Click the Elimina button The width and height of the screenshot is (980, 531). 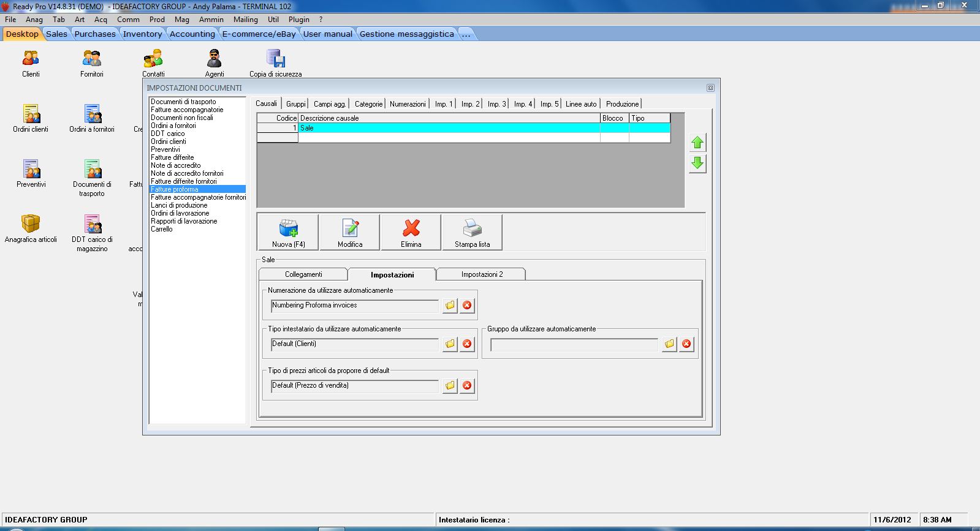click(x=411, y=232)
